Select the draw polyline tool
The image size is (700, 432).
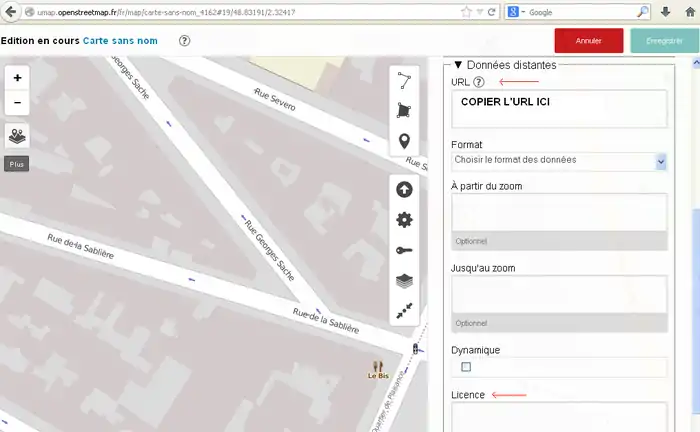404,80
